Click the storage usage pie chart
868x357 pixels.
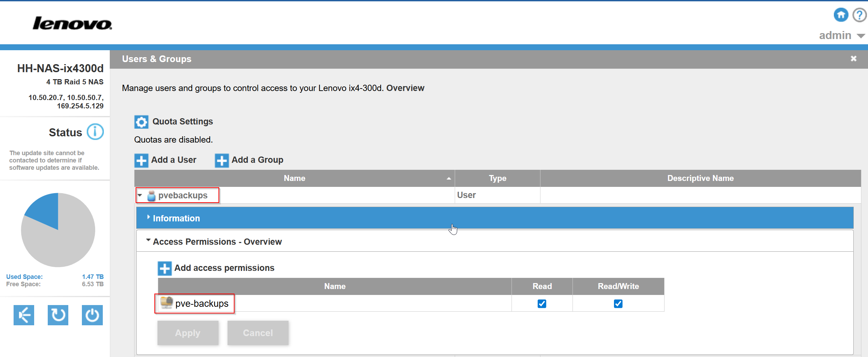click(58, 230)
